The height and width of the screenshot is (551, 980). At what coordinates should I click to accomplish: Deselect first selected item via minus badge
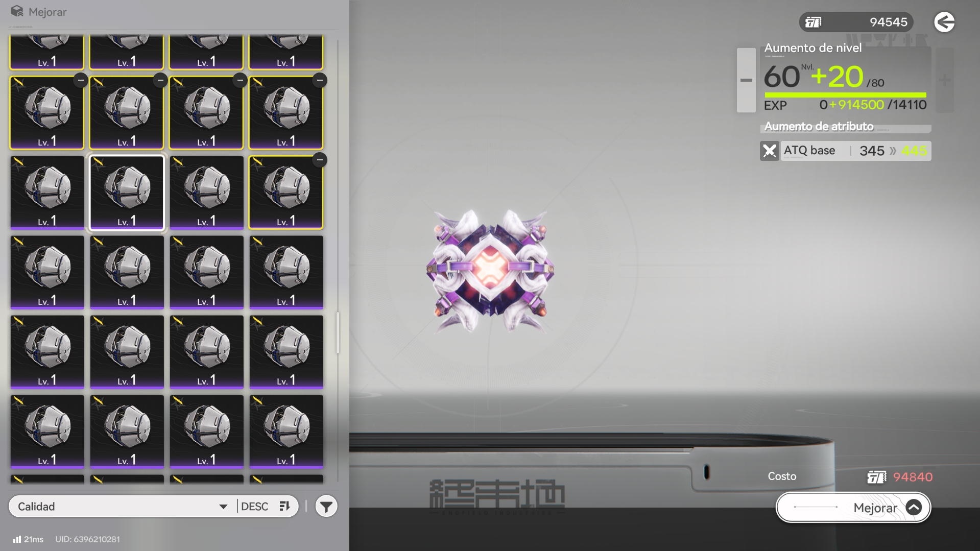(x=81, y=80)
